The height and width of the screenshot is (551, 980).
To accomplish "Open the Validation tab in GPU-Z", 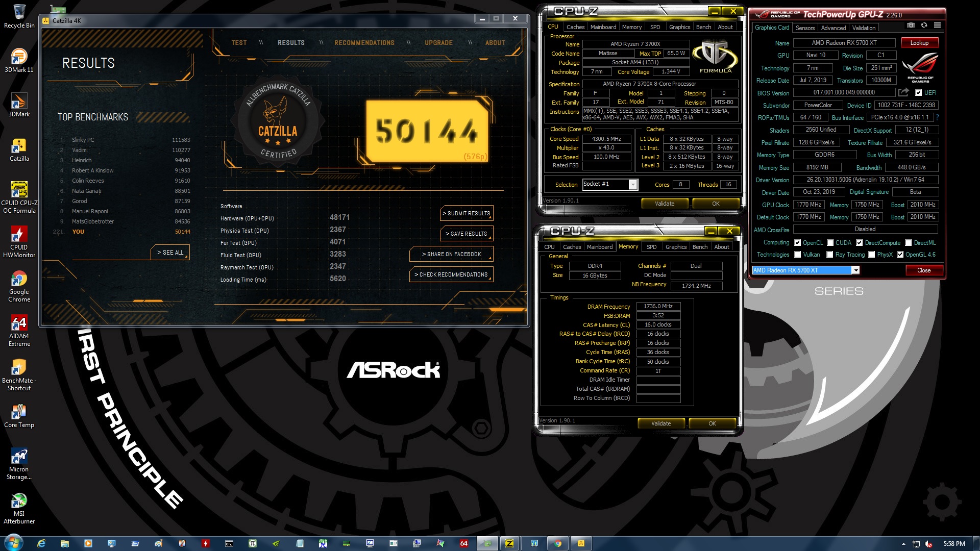I will 864,28.
